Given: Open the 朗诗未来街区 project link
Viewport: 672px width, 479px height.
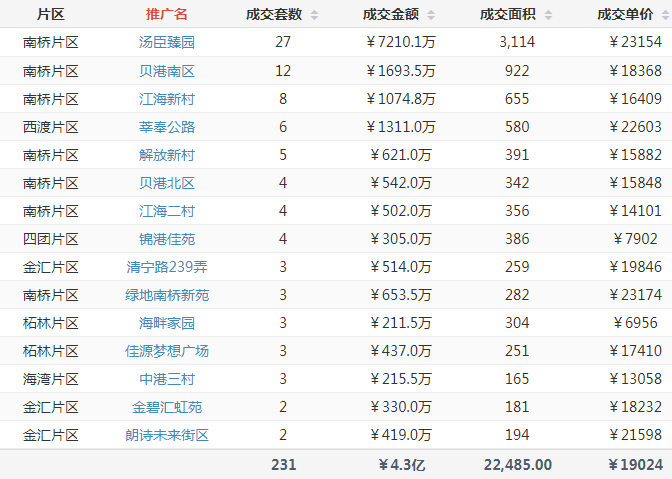Looking at the screenshot, I should click(x=167, y=435).
